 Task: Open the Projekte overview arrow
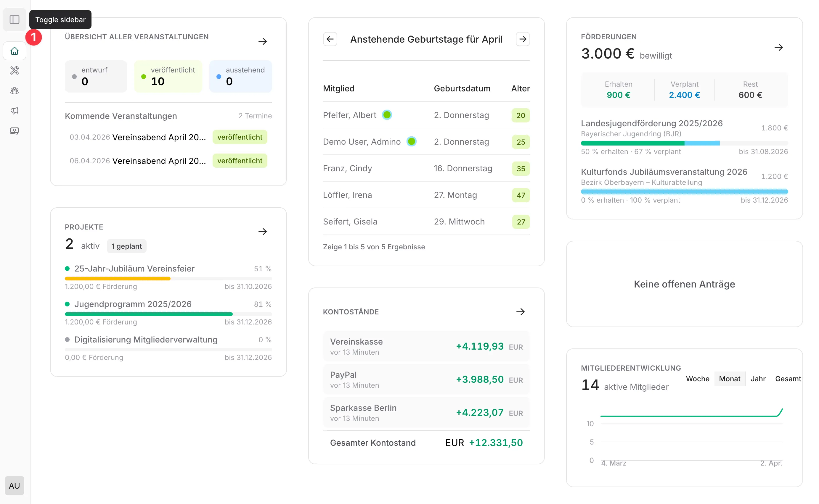pyautogui.click(x=263, y=231)
